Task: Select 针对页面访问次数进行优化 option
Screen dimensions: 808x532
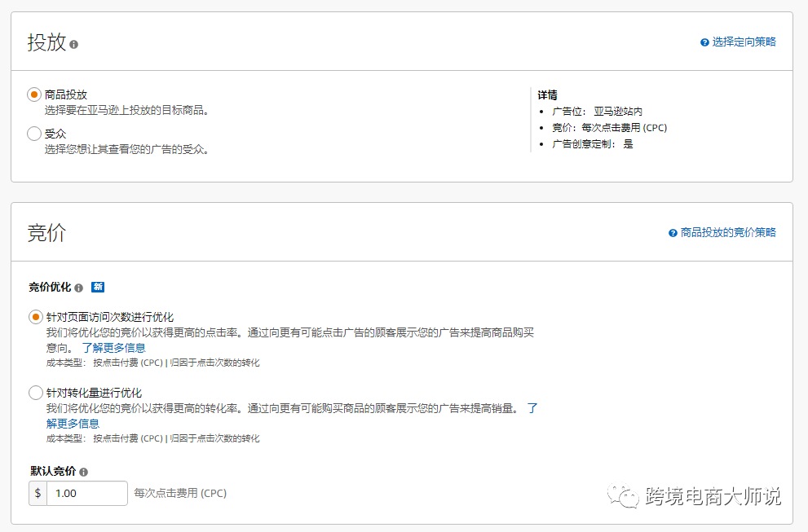Action: click(36, 317)
